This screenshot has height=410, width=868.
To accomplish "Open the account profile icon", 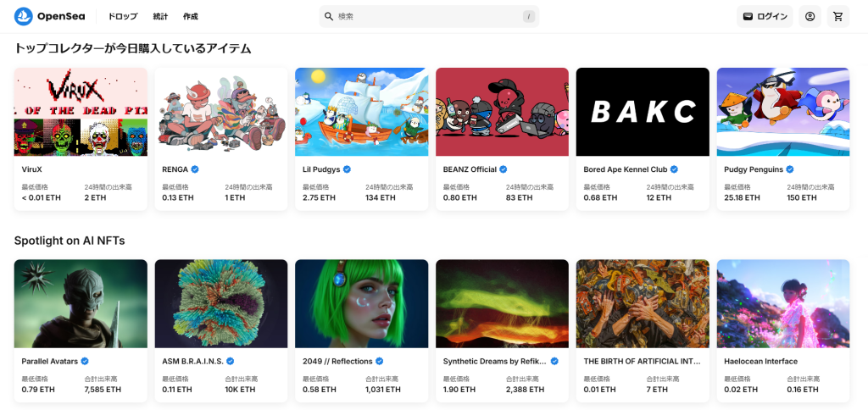I will point(810,16).
